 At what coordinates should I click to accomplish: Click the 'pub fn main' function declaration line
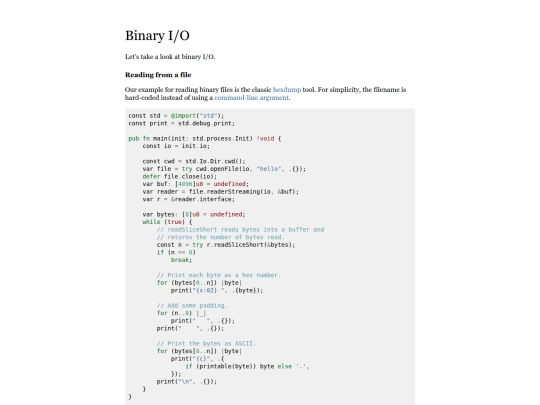(x=205, y=138)
